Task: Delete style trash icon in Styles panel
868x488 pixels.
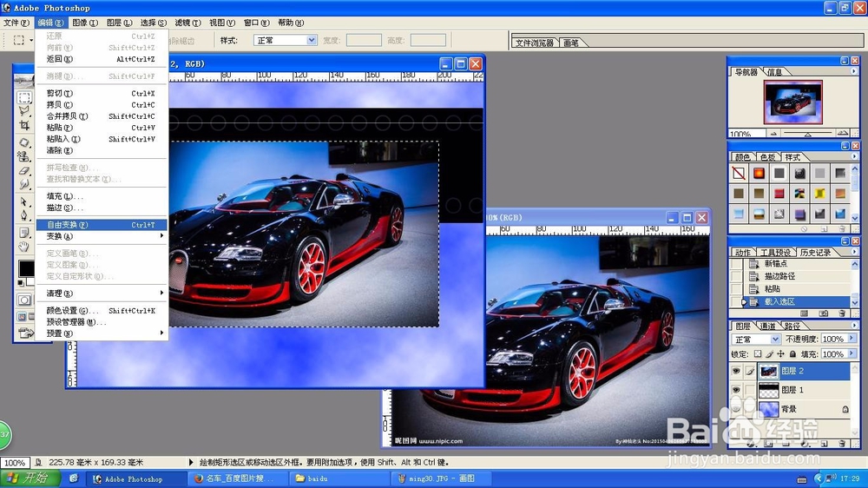Action: [842, 228]
